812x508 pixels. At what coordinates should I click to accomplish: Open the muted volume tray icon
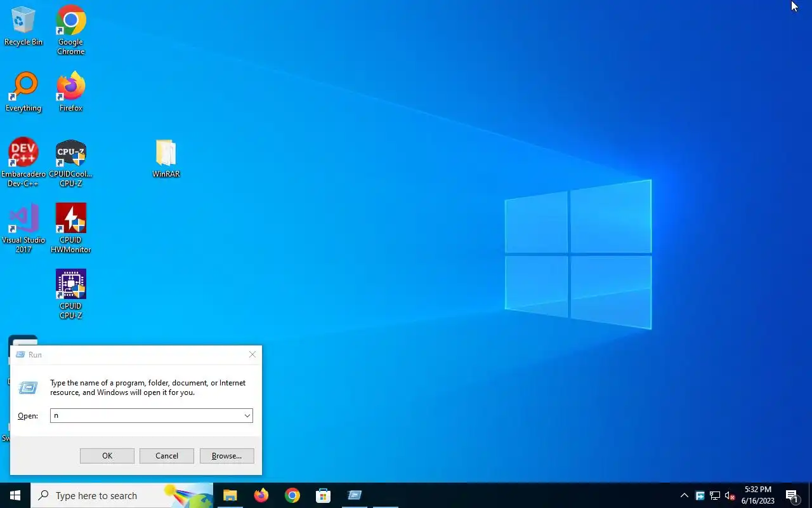(x=730, y=495)
